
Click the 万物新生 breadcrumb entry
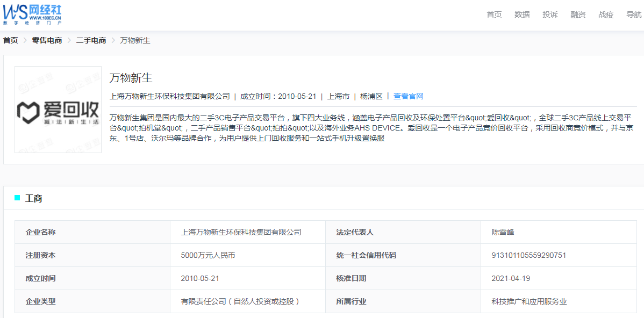135,40
